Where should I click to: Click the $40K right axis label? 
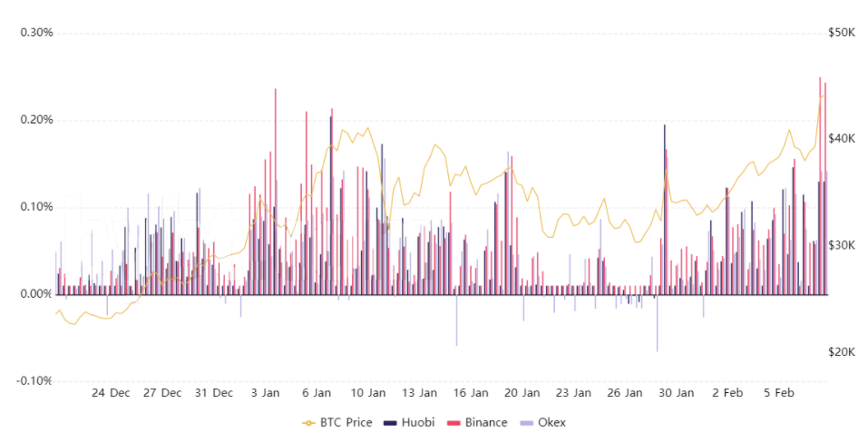click(x=842, y=138)
